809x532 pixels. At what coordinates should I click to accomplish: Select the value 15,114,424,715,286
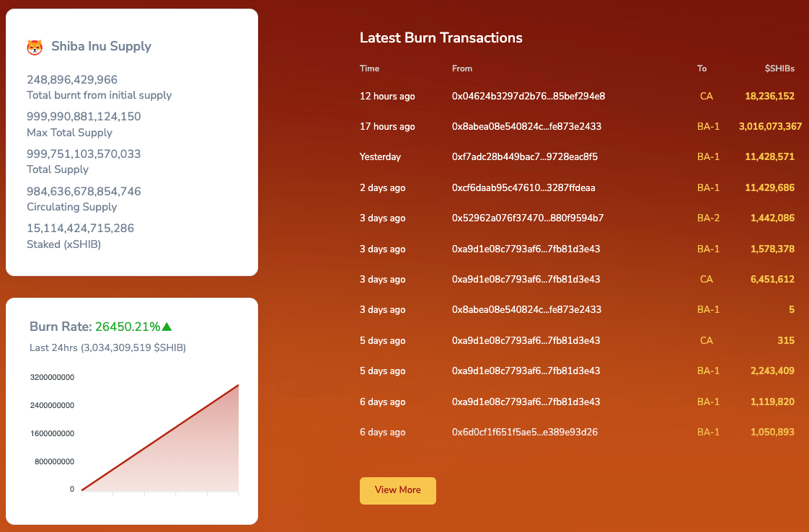(81, 228)
